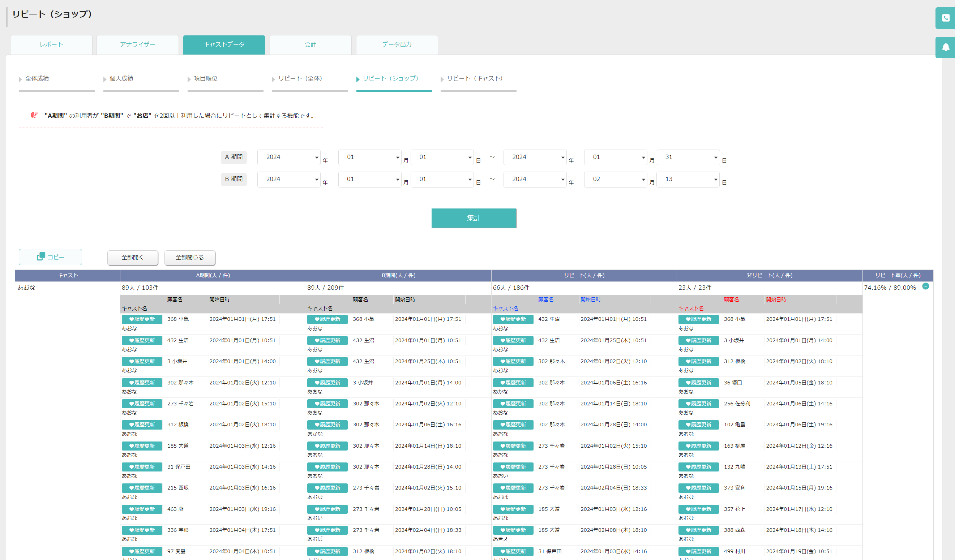The image size is (955, 560).
Task: Open the B期間 end month dropdown showing 02
Action: click(616, 179)
